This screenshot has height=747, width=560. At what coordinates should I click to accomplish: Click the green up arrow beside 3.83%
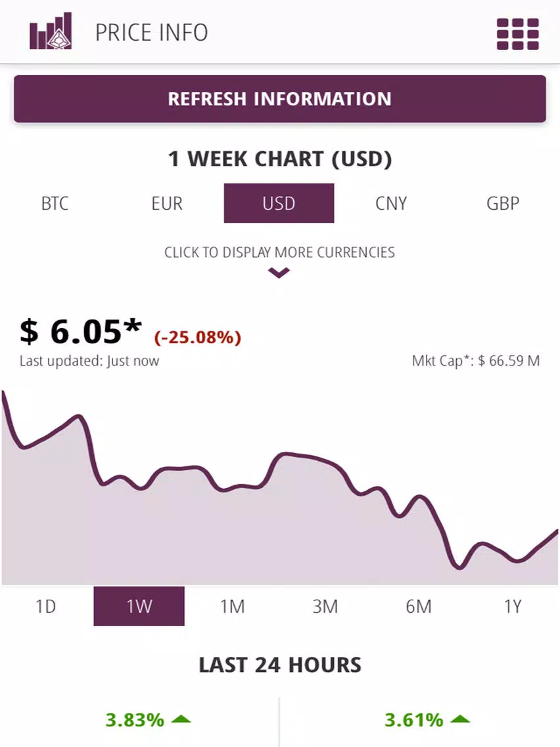[x=181, y=719]
